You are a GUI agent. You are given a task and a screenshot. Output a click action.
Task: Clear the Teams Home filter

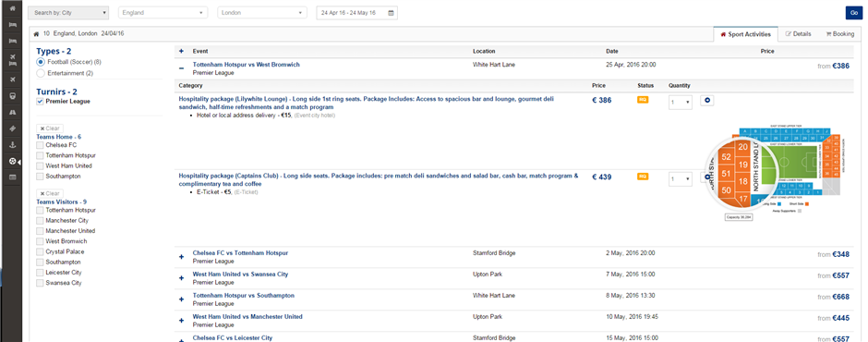coord(50,128)
